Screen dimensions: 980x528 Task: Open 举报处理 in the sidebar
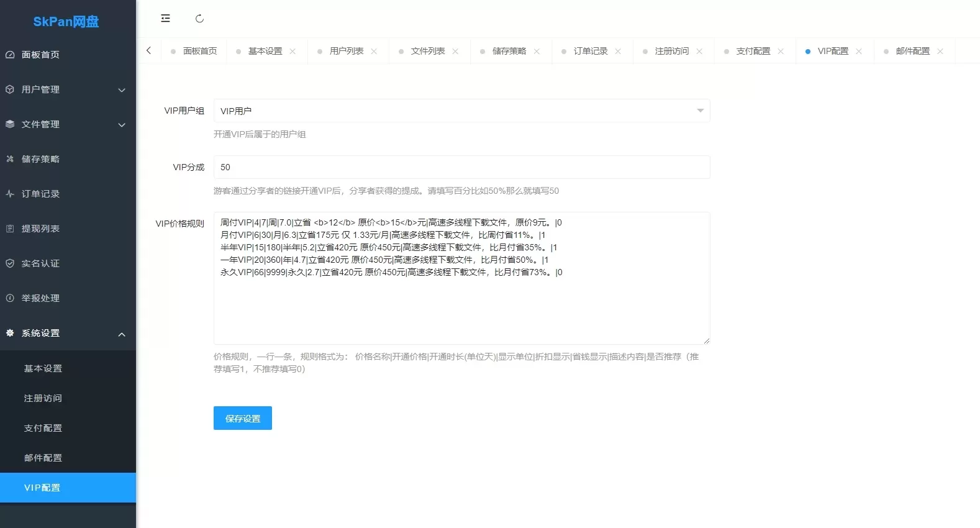pos(40,298)
